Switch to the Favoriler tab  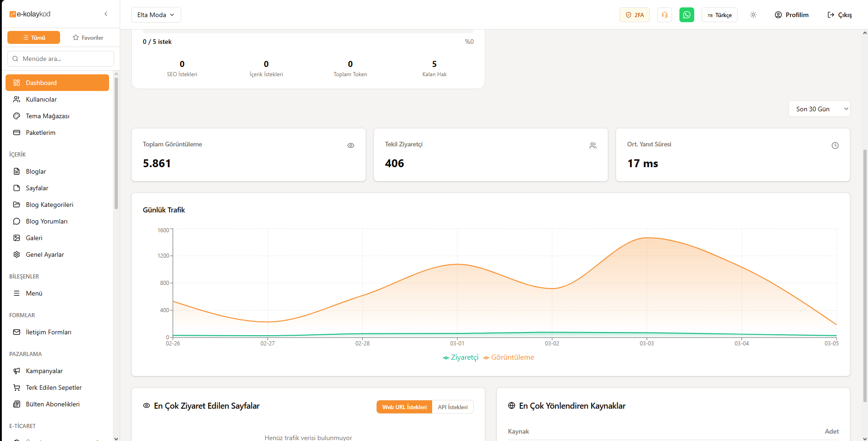88,38
